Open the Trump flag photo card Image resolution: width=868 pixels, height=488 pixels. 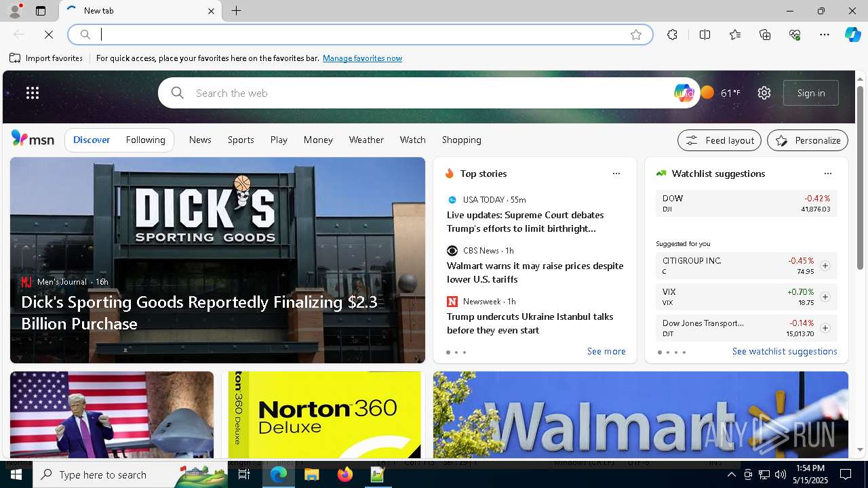[x=112, y=415]
